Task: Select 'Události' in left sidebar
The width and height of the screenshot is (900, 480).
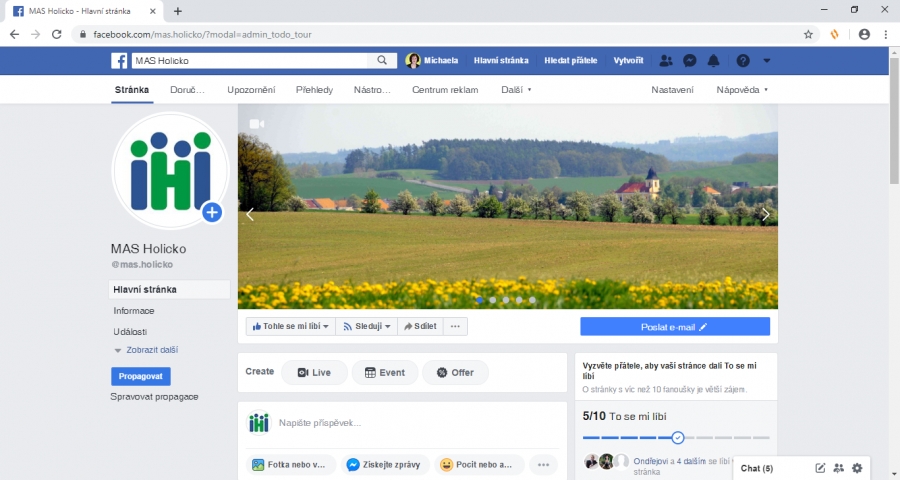Action: (x=130, y=332)
